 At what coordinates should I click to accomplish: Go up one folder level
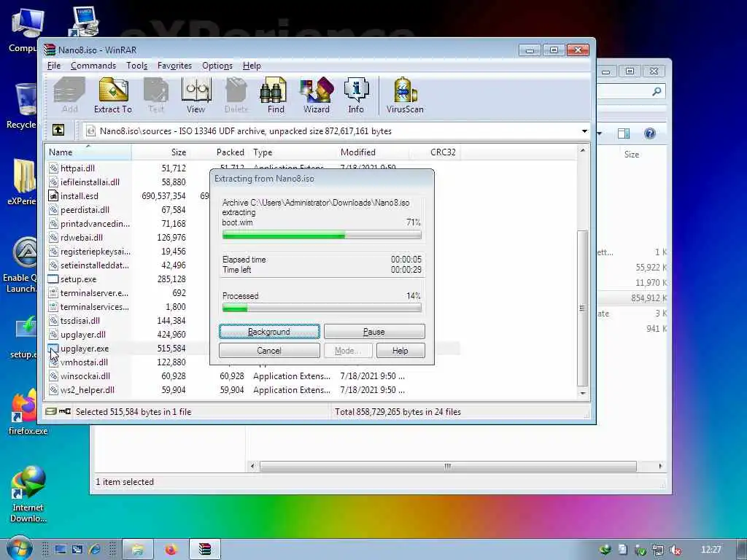pyautogui.click(x=58, y=130)
